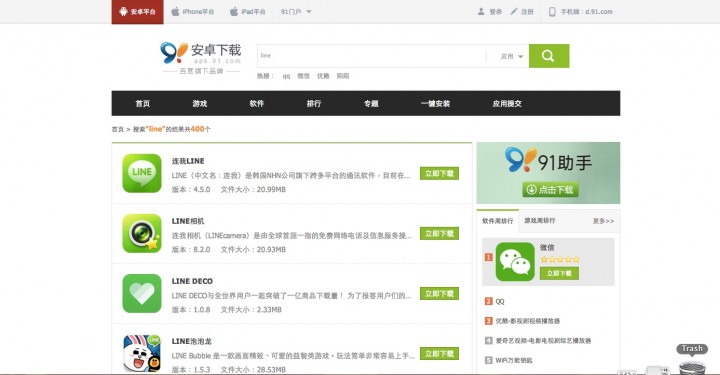Open 游戏 in the nav bar

point(200,103)
